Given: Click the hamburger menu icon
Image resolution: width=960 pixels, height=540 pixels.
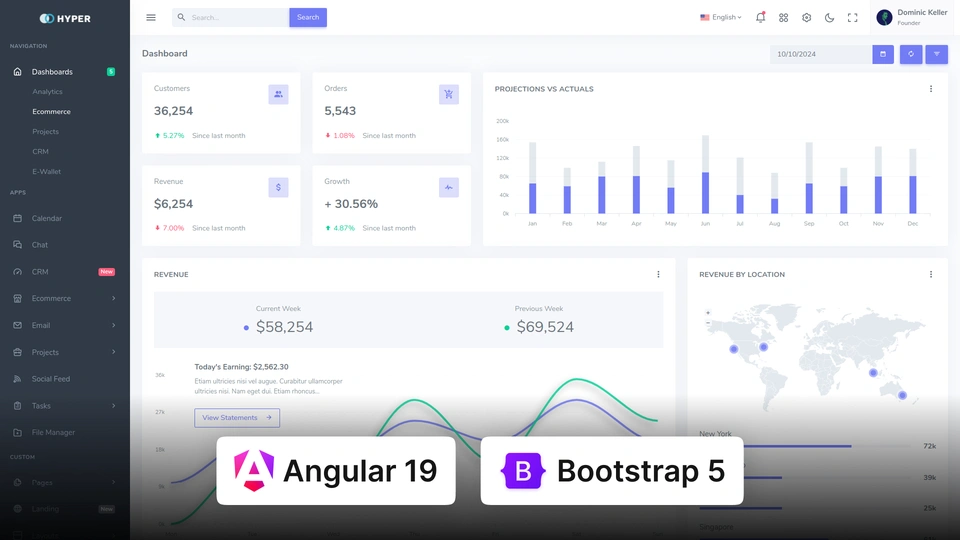Looking at the screenshot, I should pos(151,17).
